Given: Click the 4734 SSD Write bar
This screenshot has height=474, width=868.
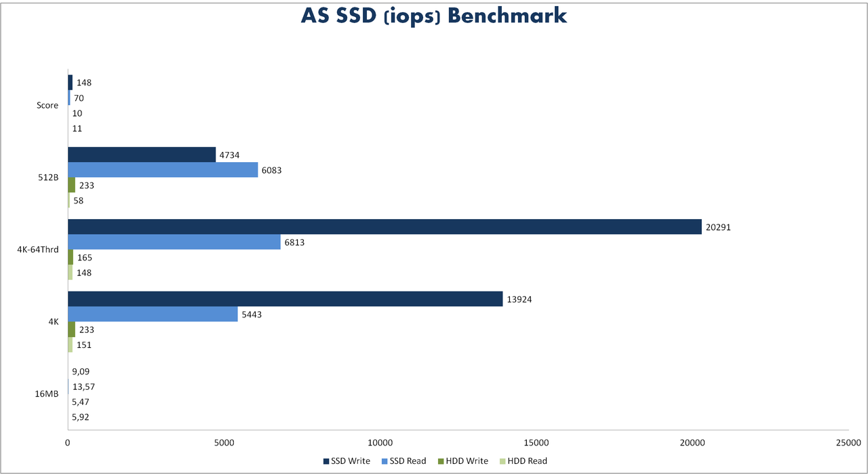Looking at the screenshot, I should tap(142, 155).
